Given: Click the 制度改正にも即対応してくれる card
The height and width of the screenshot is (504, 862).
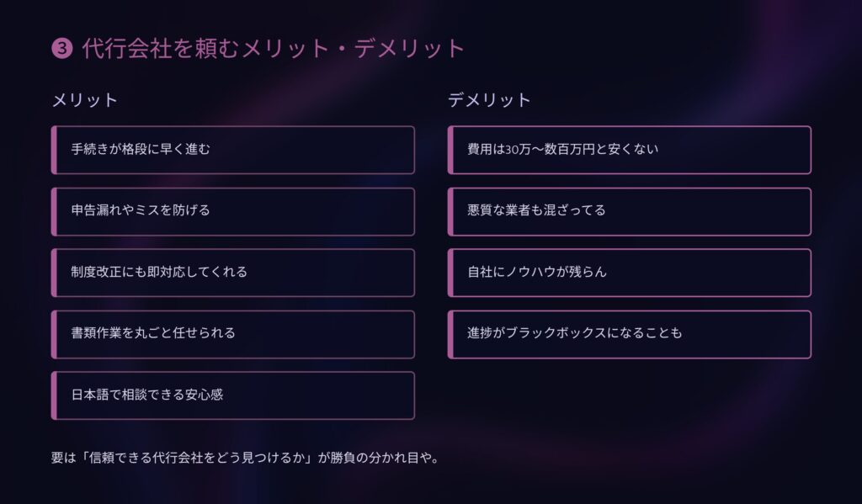Looking at the screenshot, I should [233, 273].
